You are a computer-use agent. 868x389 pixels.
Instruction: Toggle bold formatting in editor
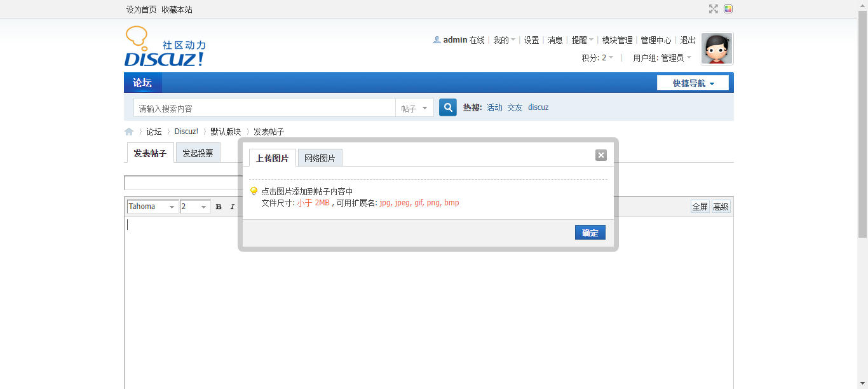(219, 207)
